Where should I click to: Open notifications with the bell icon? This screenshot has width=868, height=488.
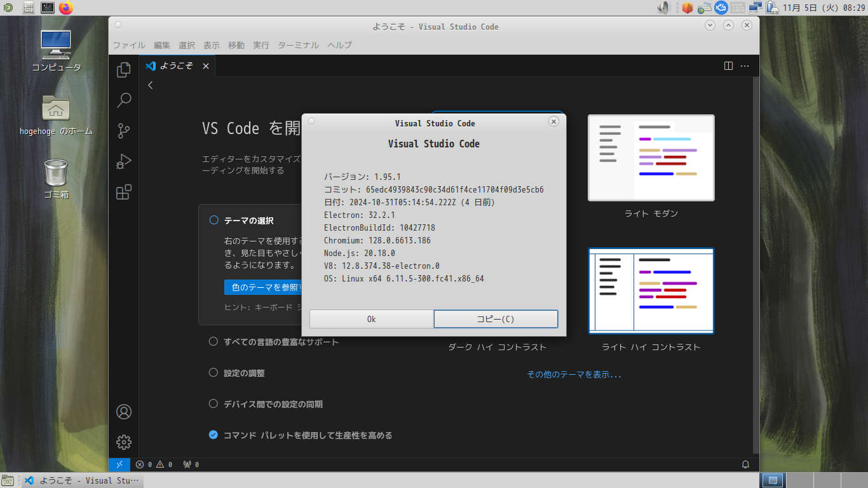click(x=746, y=464)
